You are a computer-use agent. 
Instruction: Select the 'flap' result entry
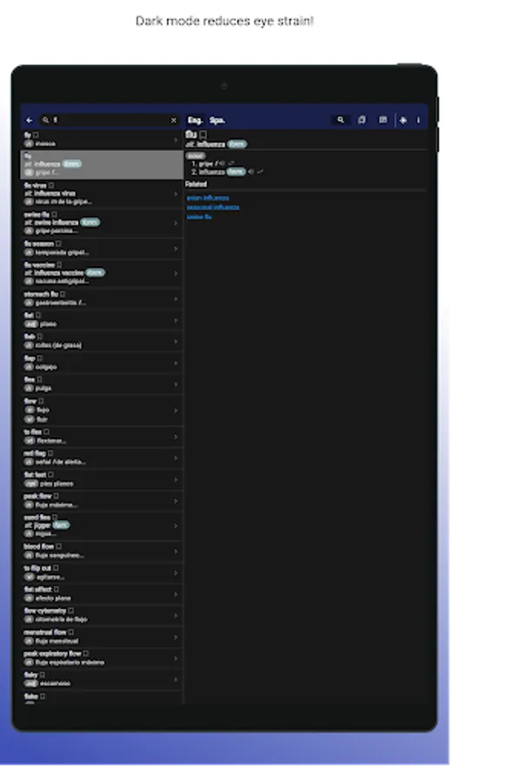tap(102, 363)
